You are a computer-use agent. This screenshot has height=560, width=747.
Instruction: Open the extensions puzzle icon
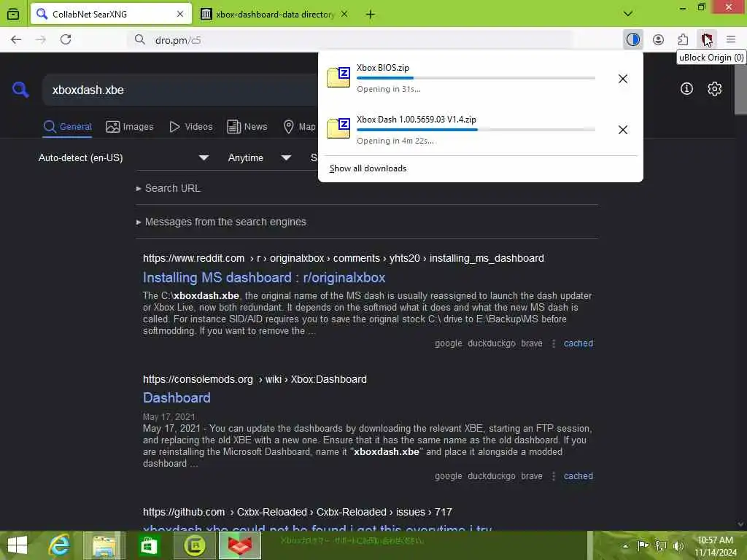[683, 39]
